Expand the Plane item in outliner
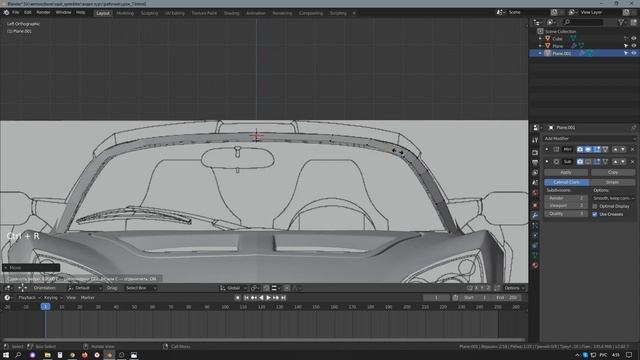This screenshot has width=640, height=360. tap(540, 46)
